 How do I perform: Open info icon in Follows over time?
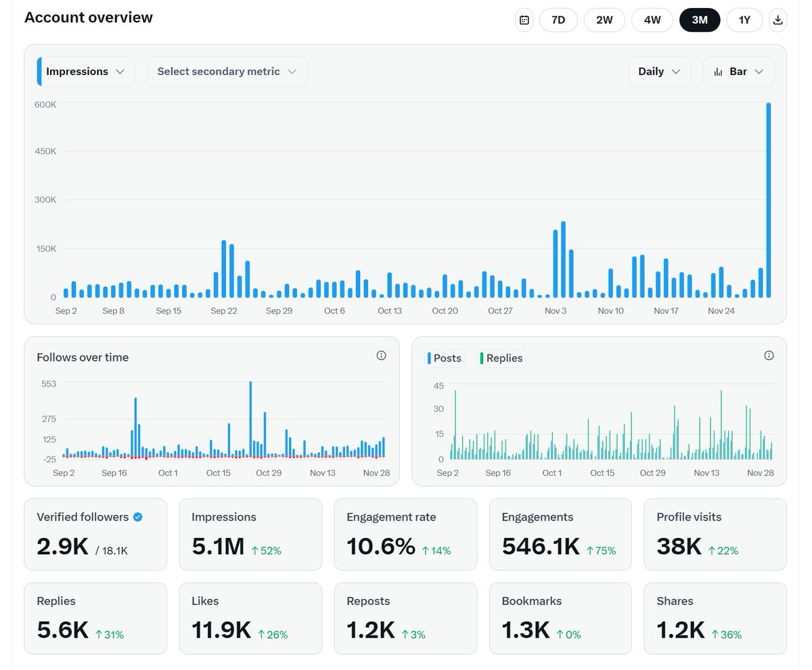(x=382, y=356)
